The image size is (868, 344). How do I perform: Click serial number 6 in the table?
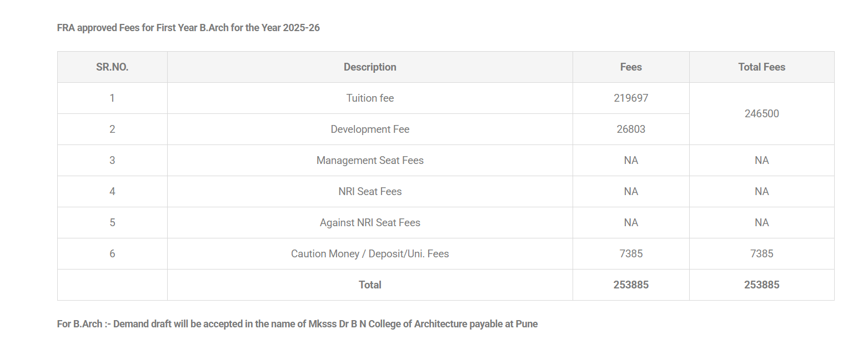click(112, 254)
